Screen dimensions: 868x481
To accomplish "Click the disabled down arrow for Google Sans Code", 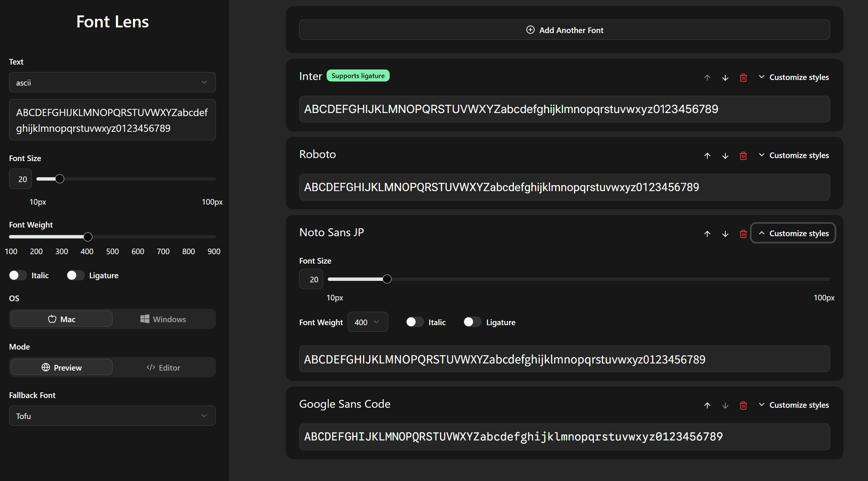I will 725,406.
